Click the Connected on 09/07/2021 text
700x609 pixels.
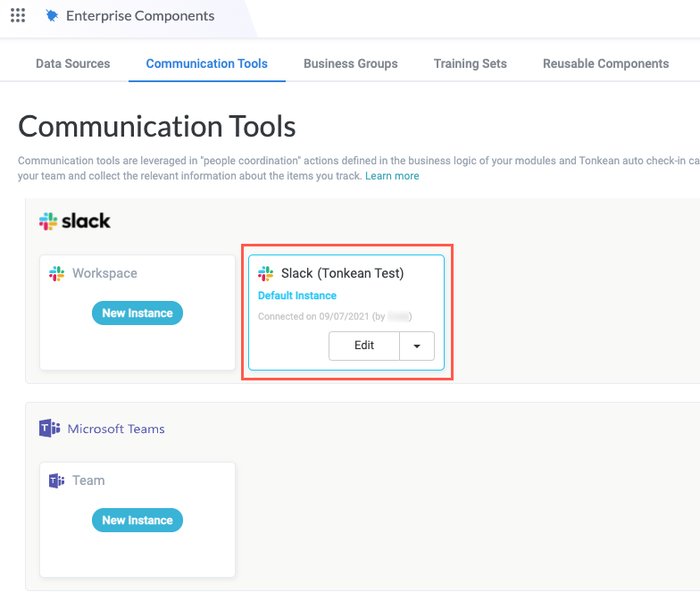[x=335, y=316]
